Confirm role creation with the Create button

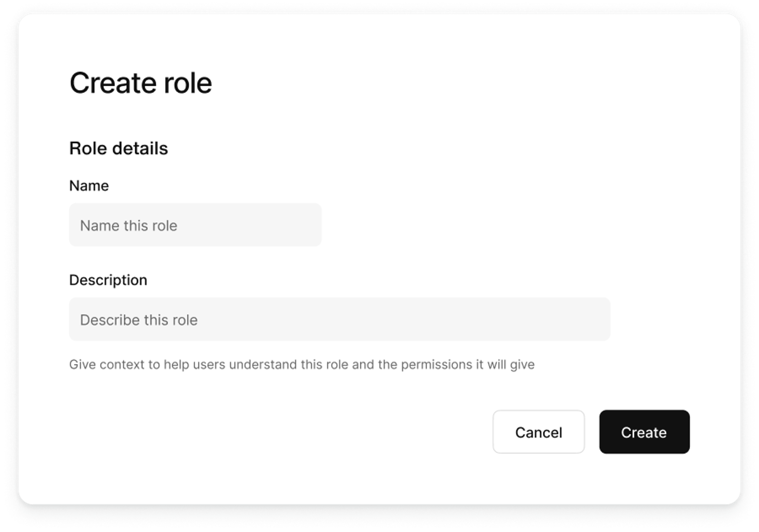[644, 432]
